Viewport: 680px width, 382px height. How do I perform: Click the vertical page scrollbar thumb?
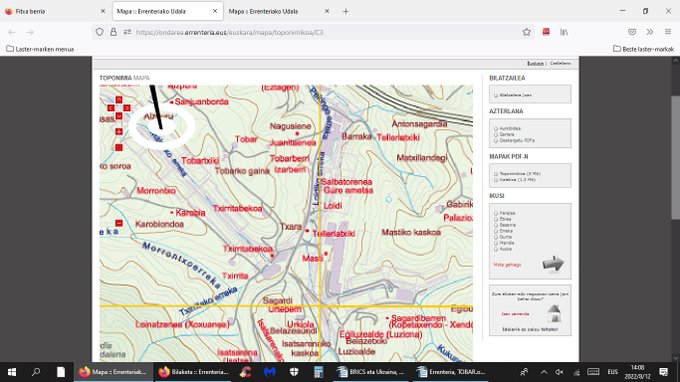(x=675, y=158)
